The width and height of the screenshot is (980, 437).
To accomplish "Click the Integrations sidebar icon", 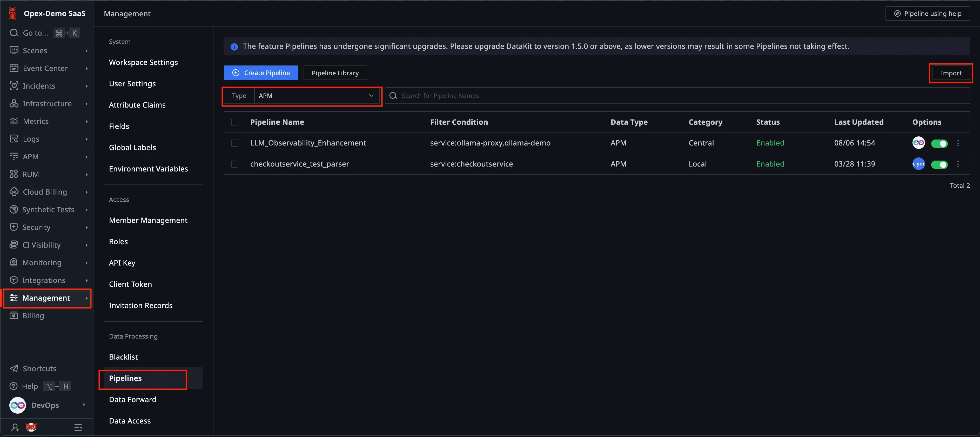I will click(x=14, y=280).
